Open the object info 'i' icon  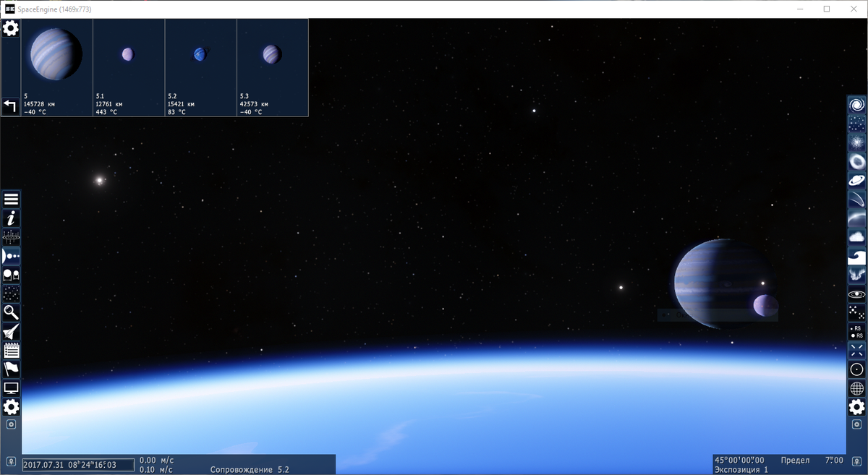11,218
